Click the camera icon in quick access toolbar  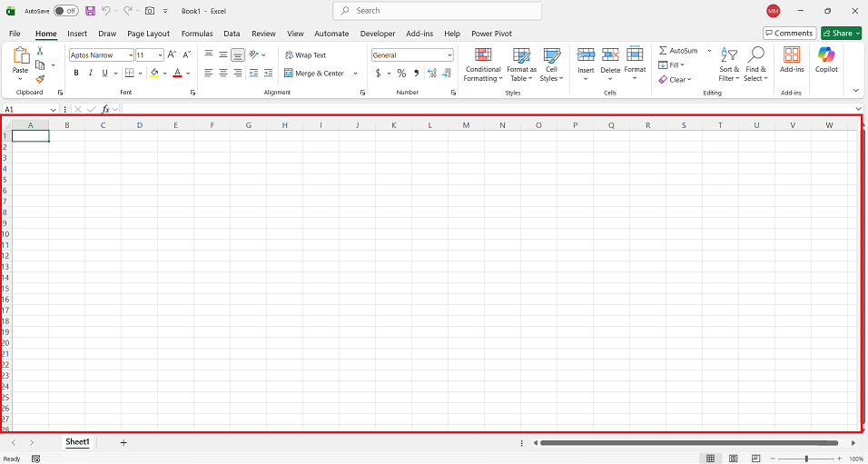point(150,11)
